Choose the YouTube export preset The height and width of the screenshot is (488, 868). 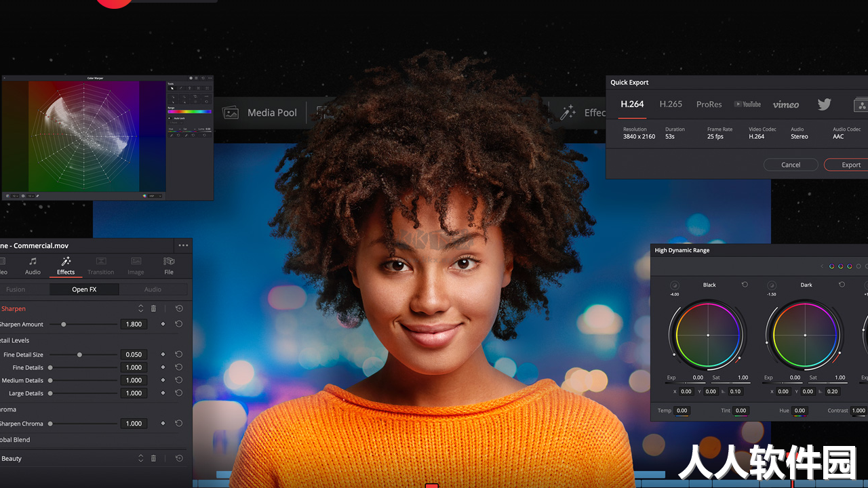tap(747, 104)
